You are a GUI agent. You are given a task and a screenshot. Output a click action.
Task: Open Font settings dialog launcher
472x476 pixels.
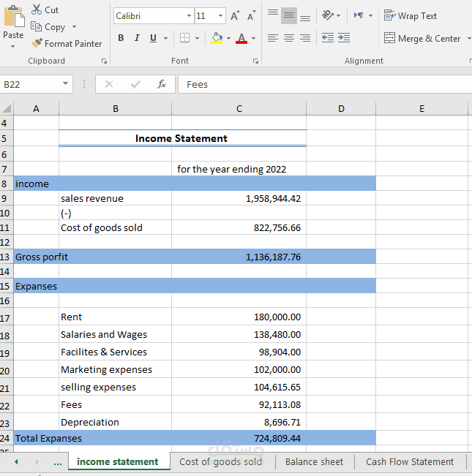255,61
